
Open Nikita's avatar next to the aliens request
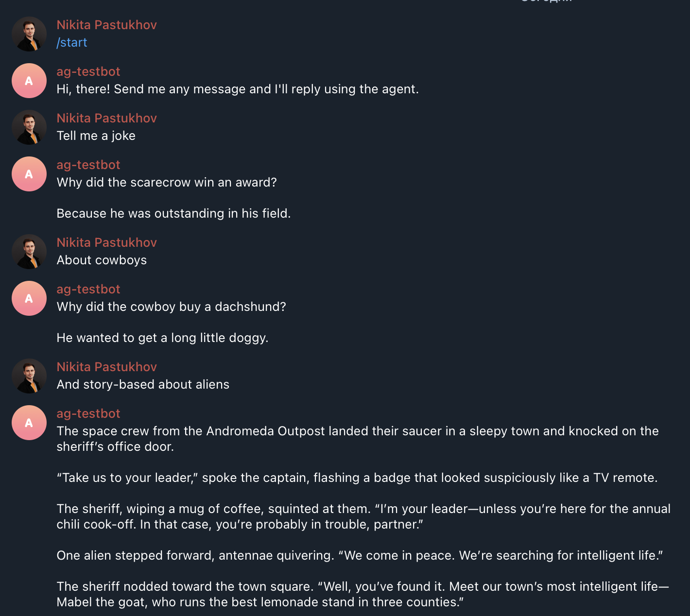click(29, 376)
